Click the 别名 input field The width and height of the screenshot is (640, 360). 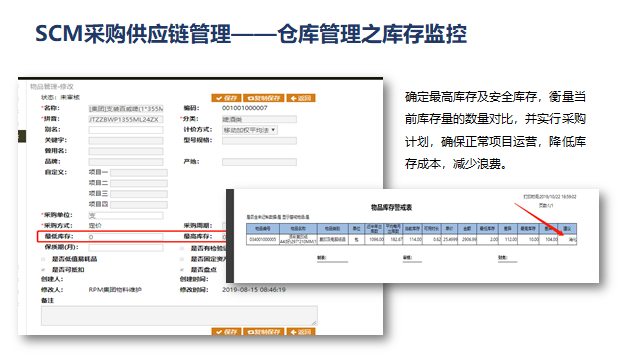[x=126, y=130]
